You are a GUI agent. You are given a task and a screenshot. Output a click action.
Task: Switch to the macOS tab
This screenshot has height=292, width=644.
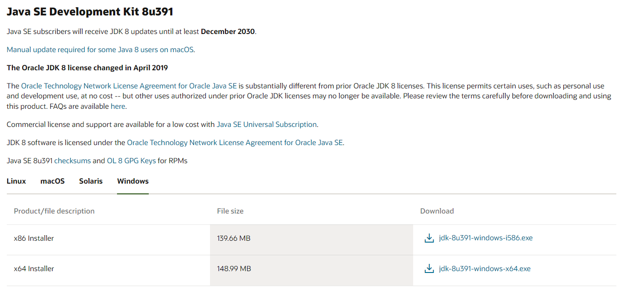tap(53, 181)
